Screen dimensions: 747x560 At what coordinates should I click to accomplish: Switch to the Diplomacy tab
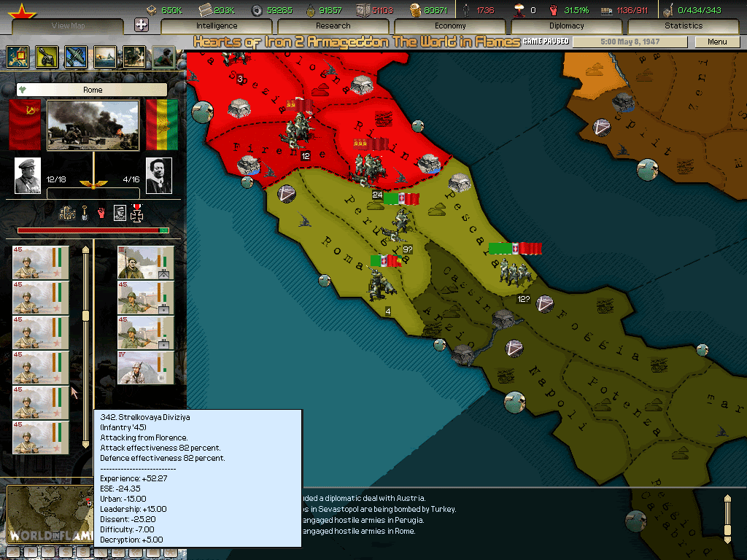coord(567,26)
